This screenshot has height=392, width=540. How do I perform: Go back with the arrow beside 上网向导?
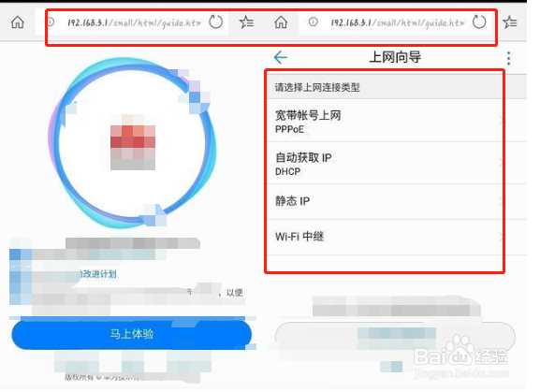tap(281, 57)
